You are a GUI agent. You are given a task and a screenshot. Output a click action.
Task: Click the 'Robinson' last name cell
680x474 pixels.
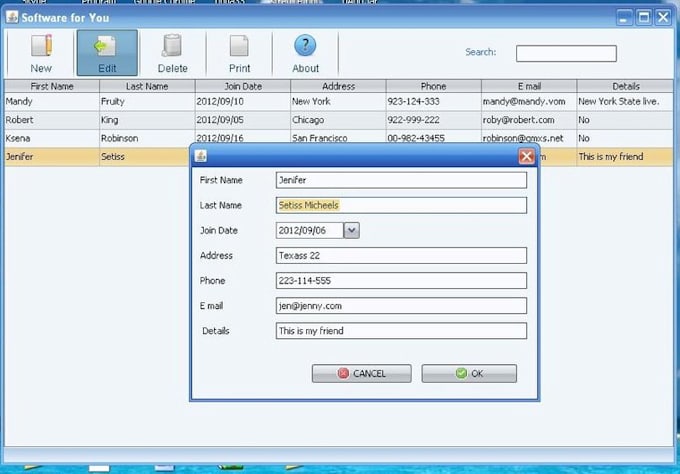(x=147, y=138)
